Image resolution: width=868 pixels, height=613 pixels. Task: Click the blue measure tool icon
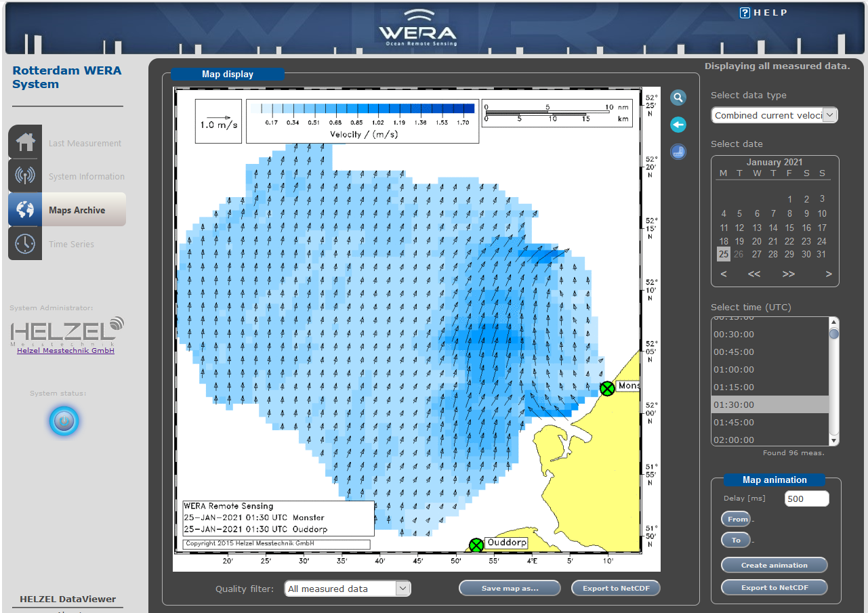(x=678, y=152)
